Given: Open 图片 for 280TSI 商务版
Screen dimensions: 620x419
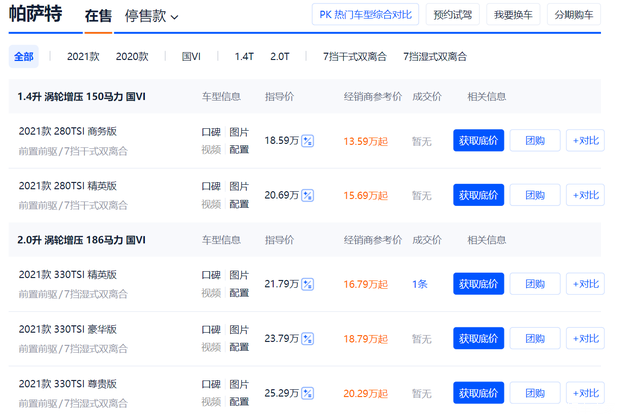Looking at the screenshot, I should [239, 132].
